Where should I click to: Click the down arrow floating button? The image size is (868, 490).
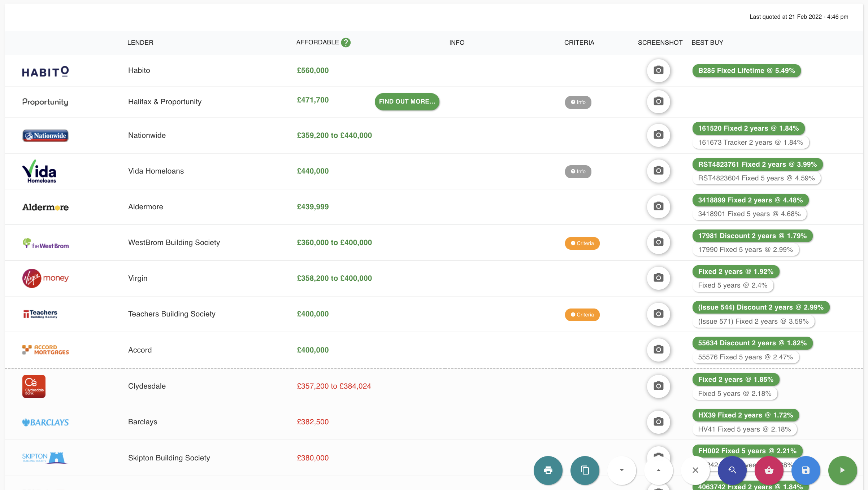tap(621, 470)
